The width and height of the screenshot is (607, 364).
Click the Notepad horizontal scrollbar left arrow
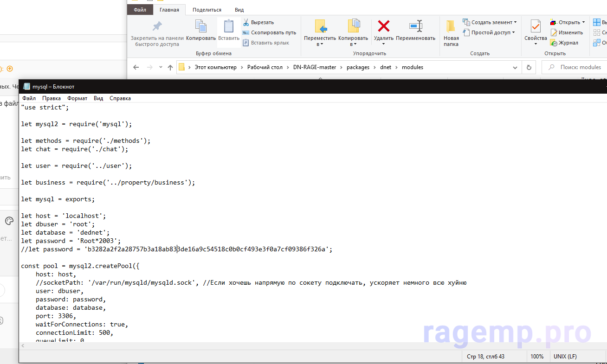coord(23,345)
